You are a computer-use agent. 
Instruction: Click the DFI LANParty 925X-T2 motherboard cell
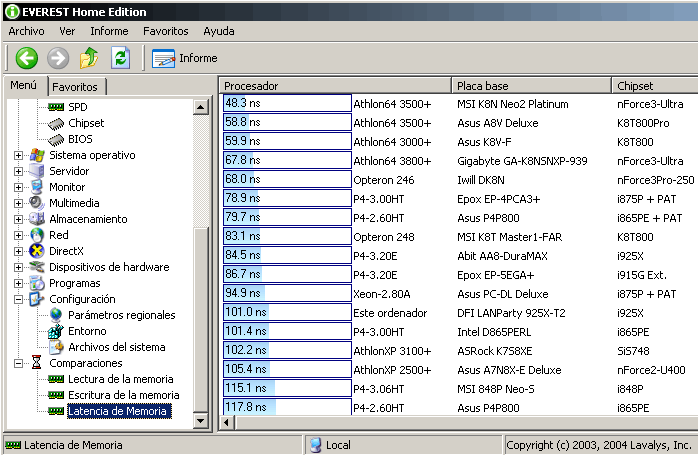(511, 313)
